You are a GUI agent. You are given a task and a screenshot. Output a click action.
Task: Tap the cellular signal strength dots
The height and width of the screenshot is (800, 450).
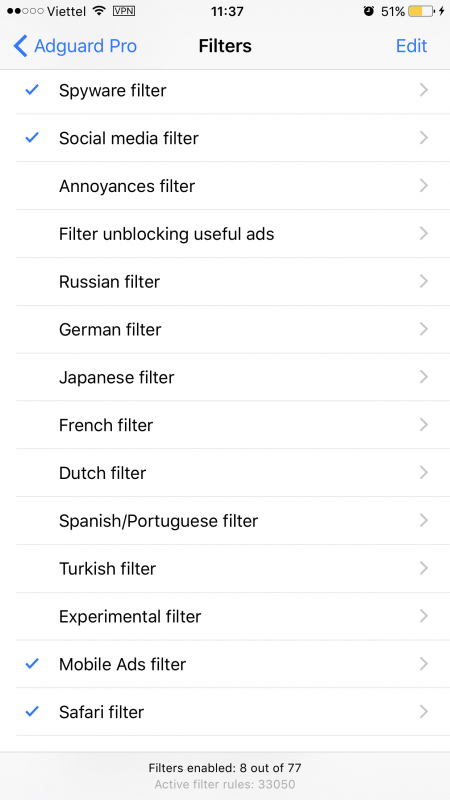(26, 11)
